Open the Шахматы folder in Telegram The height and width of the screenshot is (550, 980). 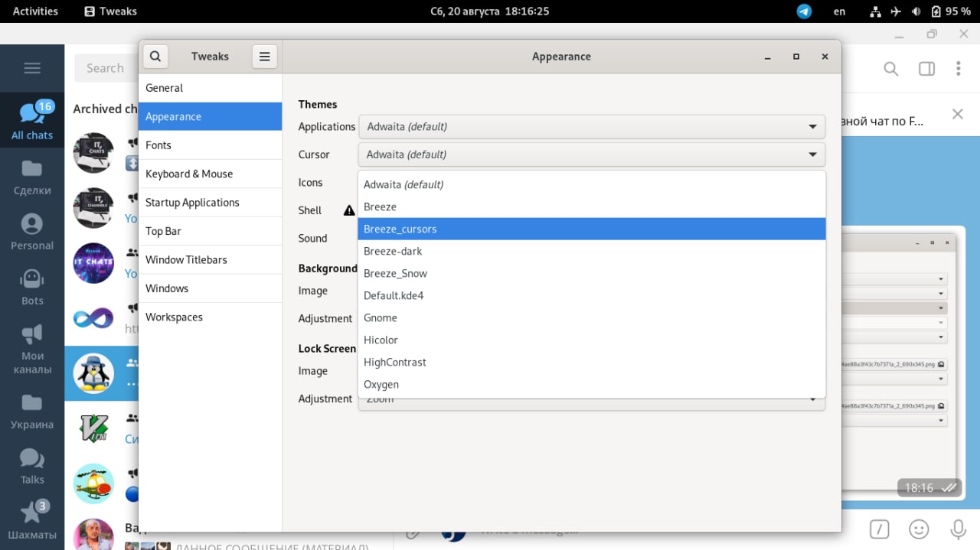[32, 520]
